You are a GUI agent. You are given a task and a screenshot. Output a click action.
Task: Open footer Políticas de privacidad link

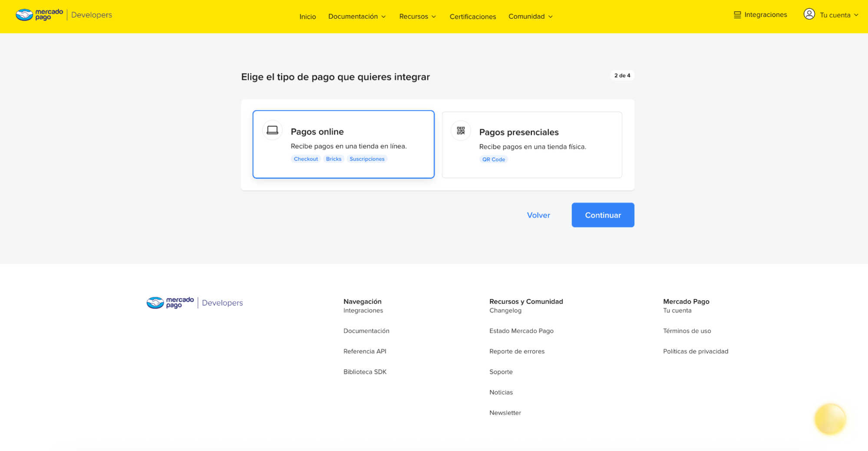point(696,351)
